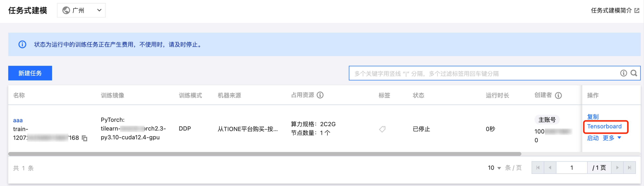Click 启动 to start the task
This screenshot has width=644, height=186.
(593, 138)
